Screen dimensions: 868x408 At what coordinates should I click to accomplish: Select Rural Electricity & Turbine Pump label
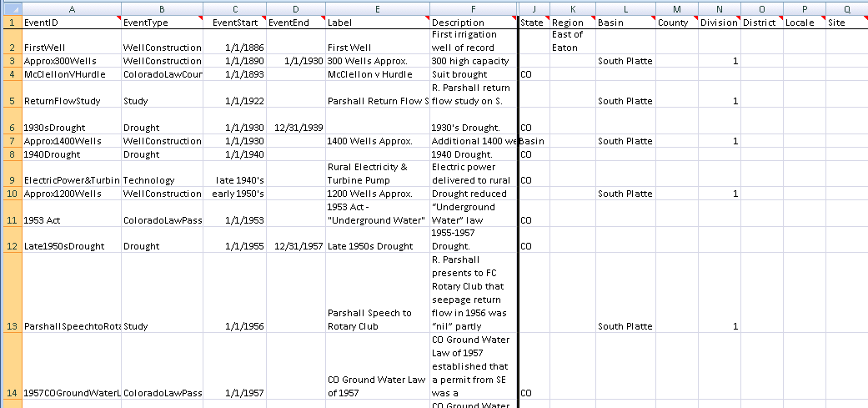point(378,174)
